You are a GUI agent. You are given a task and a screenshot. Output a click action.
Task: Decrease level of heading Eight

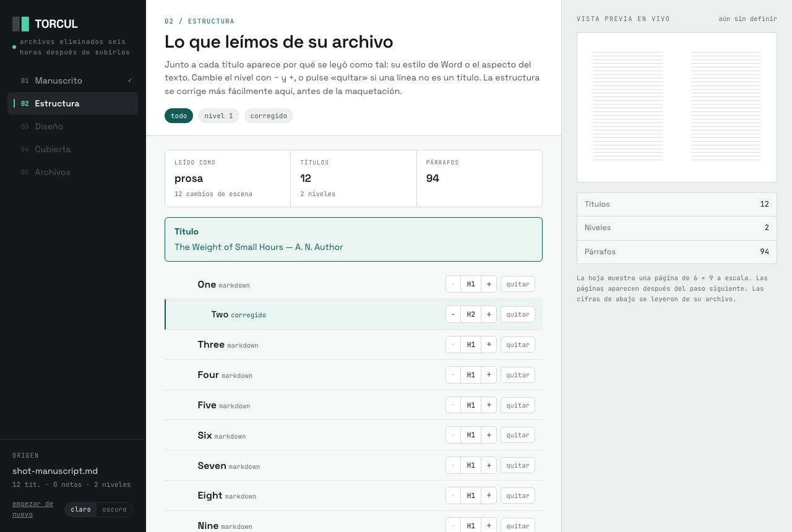[x=453, y=496]
